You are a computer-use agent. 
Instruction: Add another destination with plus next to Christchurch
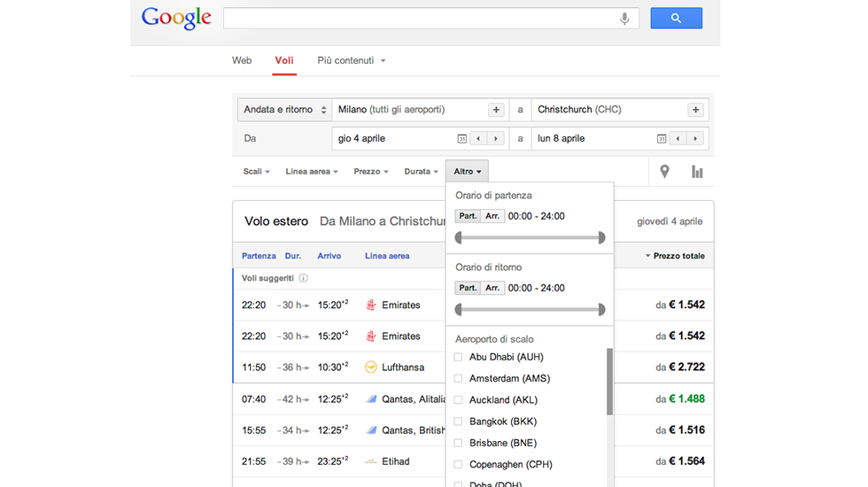click(696, 110)
